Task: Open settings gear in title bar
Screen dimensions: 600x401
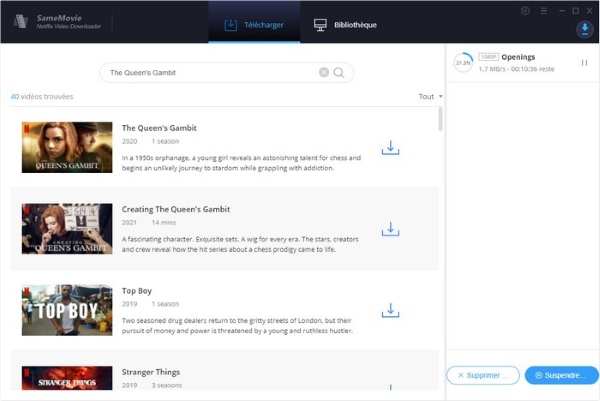Action: tap(525, 11)
